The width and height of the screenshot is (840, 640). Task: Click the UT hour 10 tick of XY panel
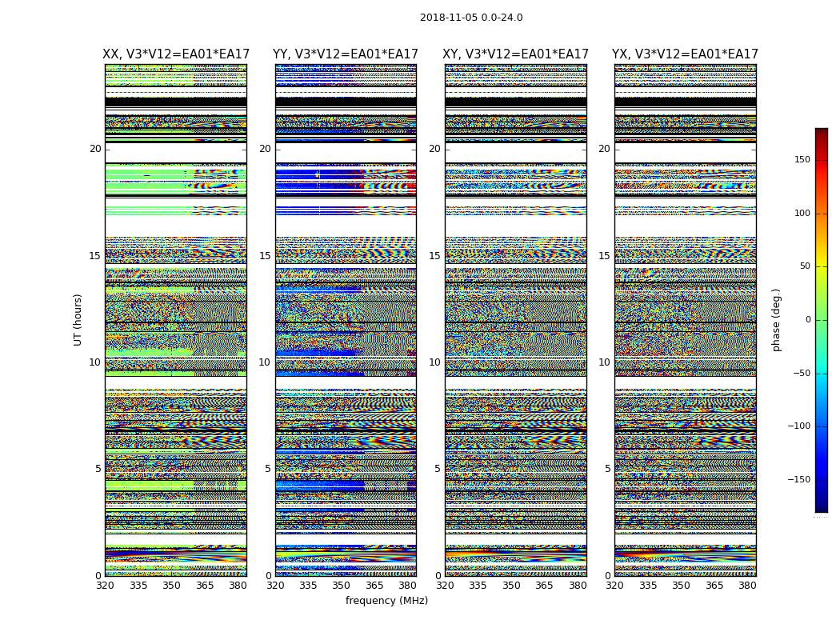435,362
